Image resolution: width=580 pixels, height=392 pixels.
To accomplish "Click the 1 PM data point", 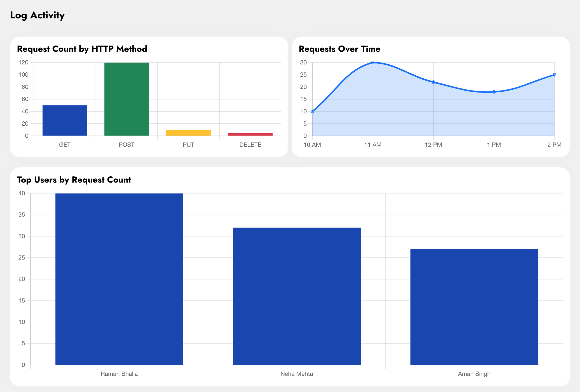I will [494, 92].
